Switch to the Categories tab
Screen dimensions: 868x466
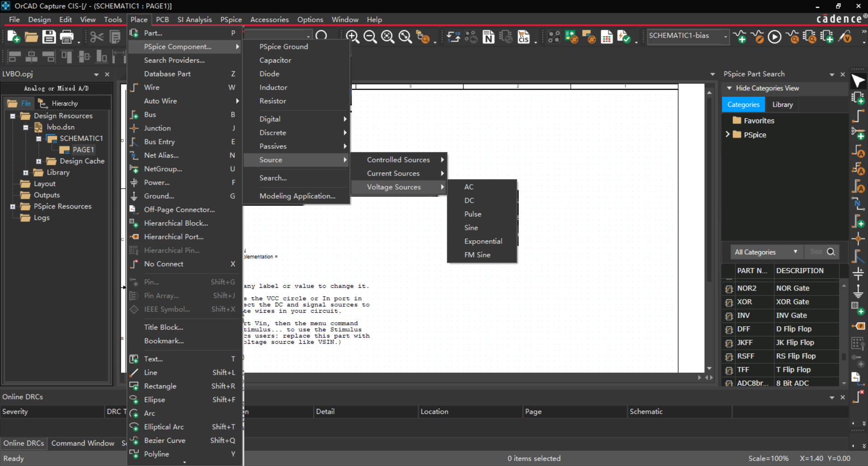pyautogui.click(x=743, y=105)
